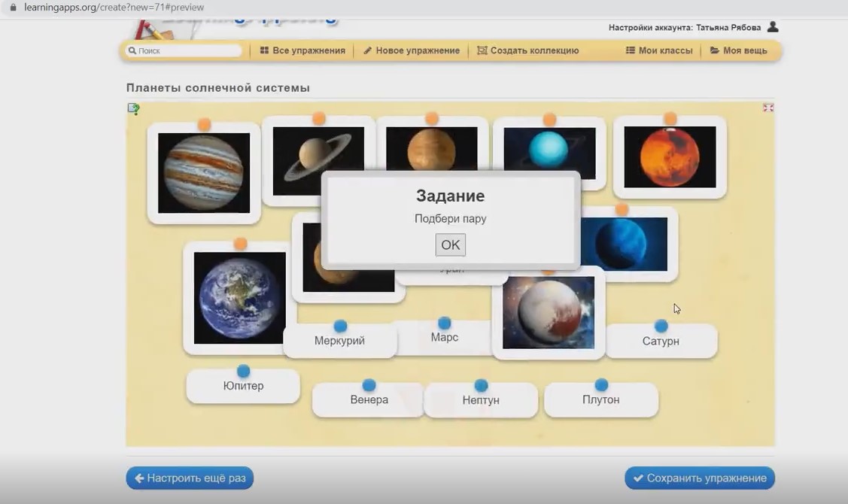
Task: Open the Новое упражнение menu item
Action: [412, 50]
